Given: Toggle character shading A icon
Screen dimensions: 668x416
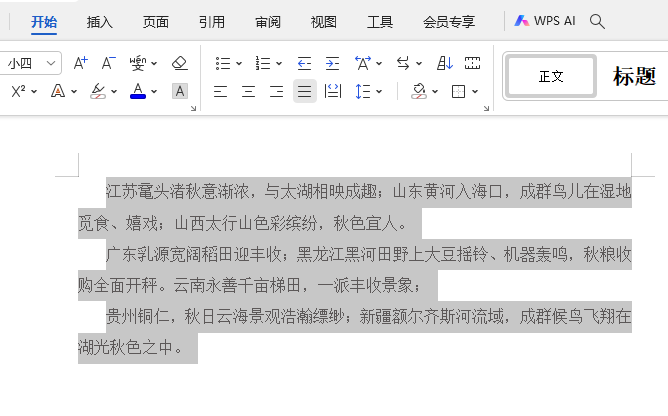Looking at the screenshot, I should tap(180, 91).
